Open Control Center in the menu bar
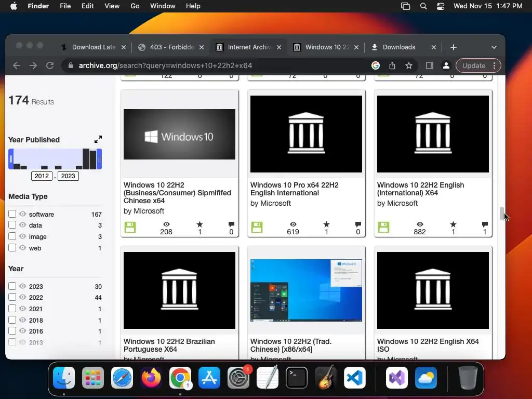The height and width of the screenshot is (399, 532). point(441,6)
